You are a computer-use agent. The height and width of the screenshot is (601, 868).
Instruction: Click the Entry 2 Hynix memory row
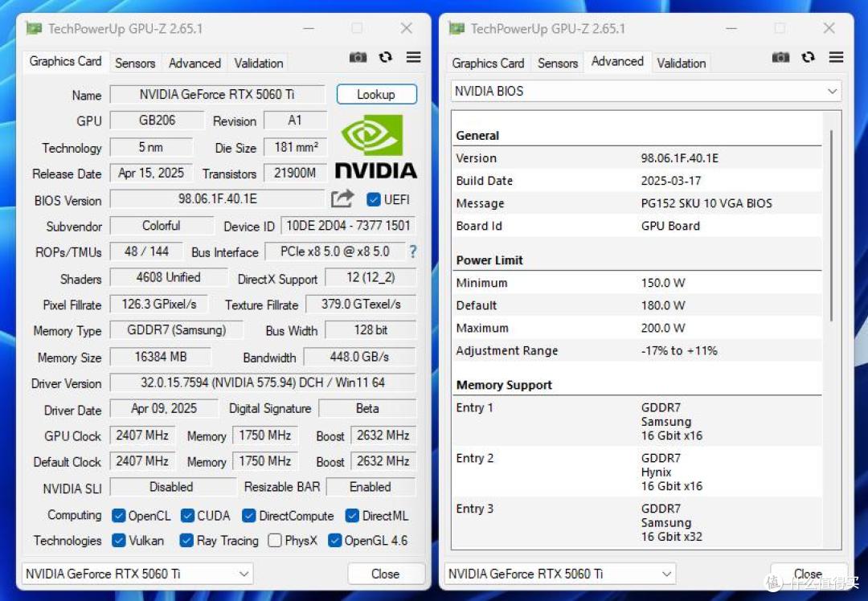pyautogui.click(x=637, y=472)
